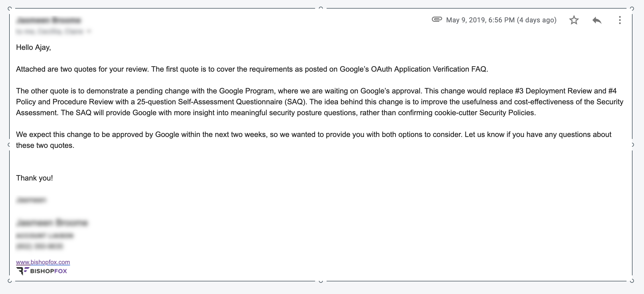This screenshot has width=644, height=294.
Task: Click the left-middle selection handle
Action: (9, 145)
